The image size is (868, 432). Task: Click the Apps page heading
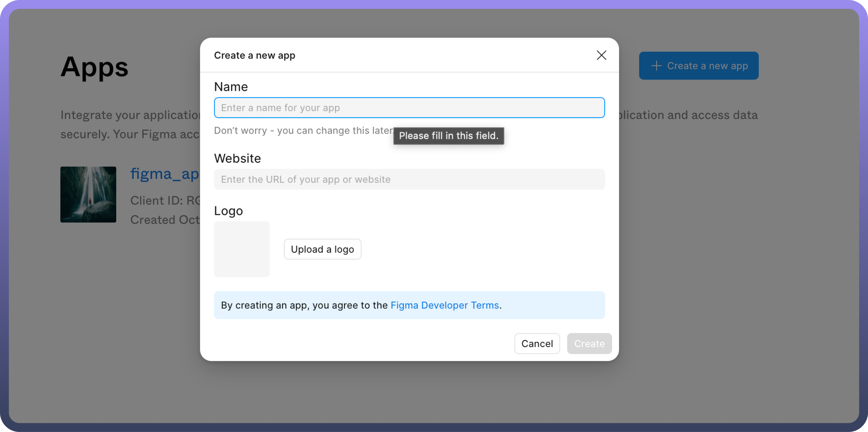coord(94,67)
